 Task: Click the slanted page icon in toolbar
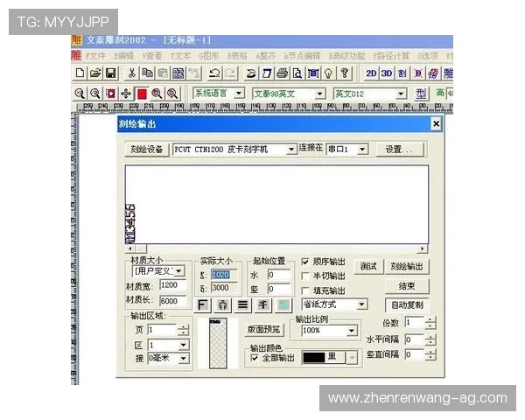coord(267,73)
